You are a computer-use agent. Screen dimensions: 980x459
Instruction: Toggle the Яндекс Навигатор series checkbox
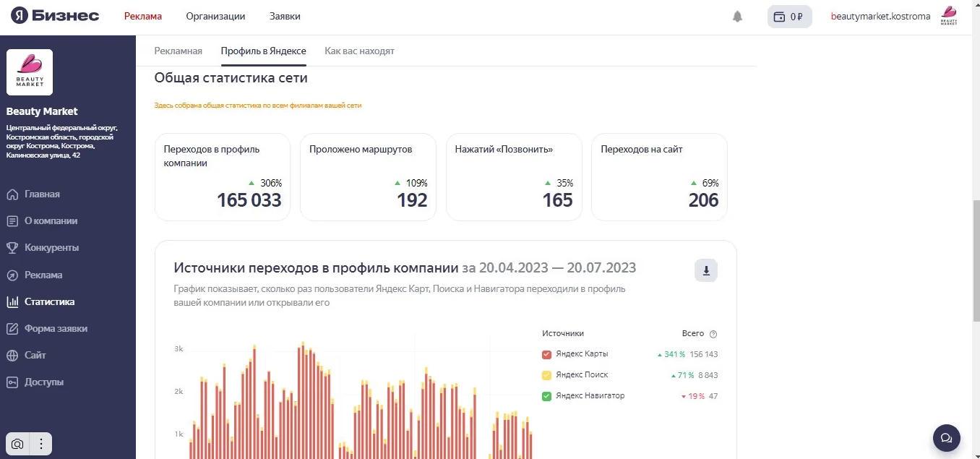coord(547,396)
